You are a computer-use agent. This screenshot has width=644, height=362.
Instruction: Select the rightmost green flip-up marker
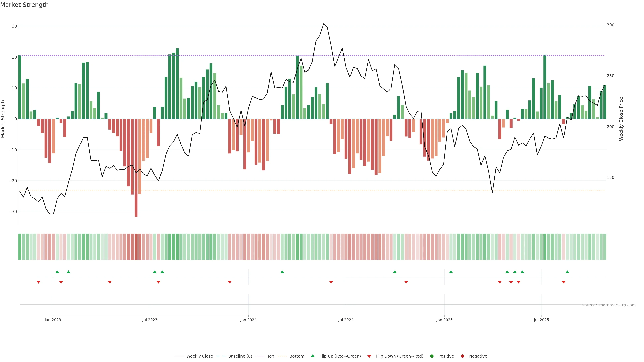(x=567, y=272)
